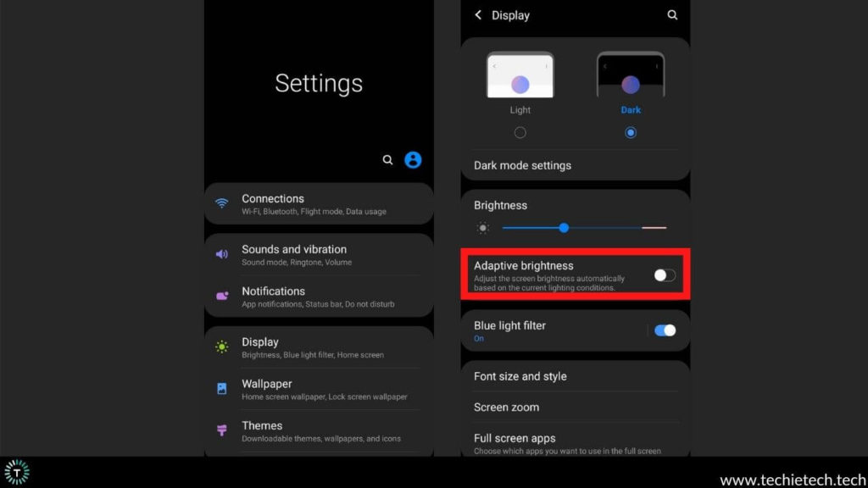Tap the dim brightness sun icon
Image resolution: width=868 pixels, height=488 pixels.
(483, 228)
